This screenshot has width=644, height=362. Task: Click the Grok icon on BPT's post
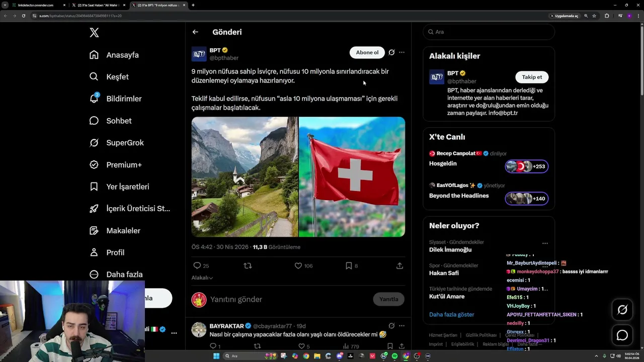(x=391, y=52)
